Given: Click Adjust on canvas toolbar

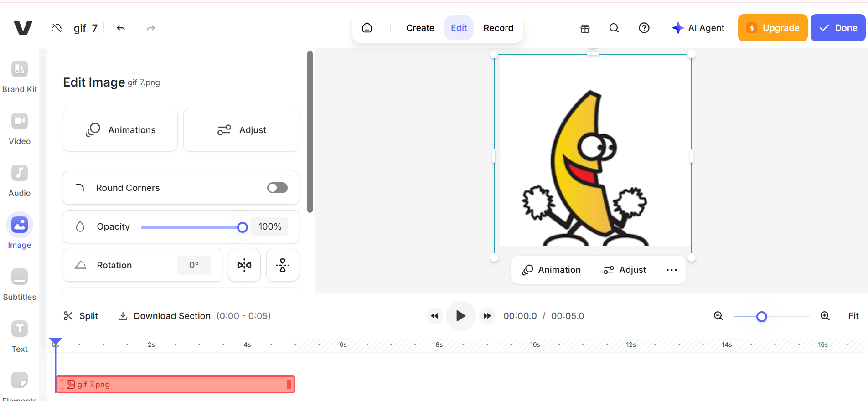Looking at the screenshot, I should (x=625, y=270).
